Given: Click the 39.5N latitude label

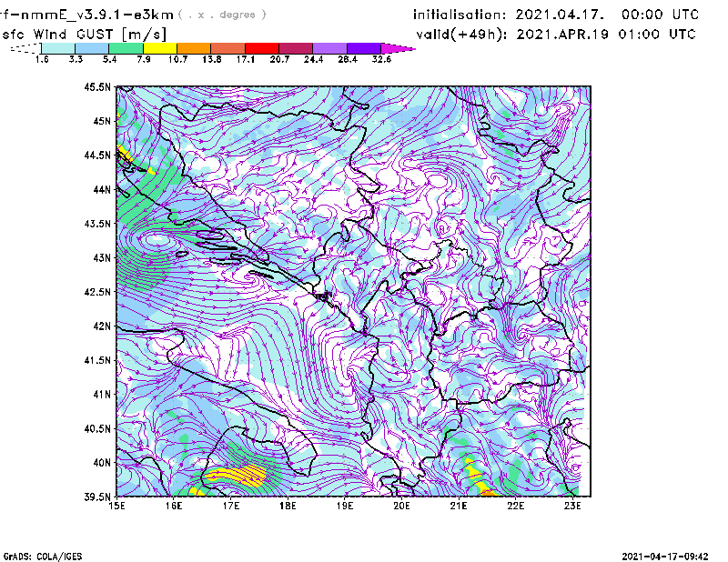Looking at the screenshot, I should click(97, 497).
